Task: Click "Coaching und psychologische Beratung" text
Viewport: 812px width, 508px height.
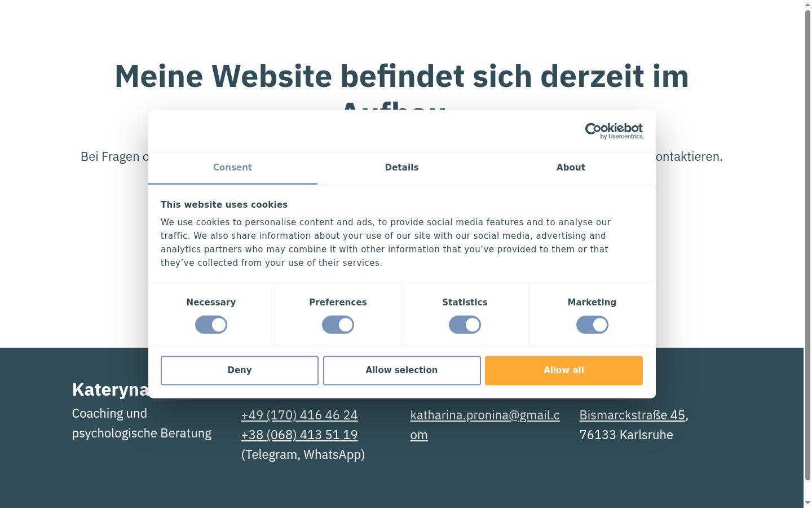Action: tap(142, 423)
